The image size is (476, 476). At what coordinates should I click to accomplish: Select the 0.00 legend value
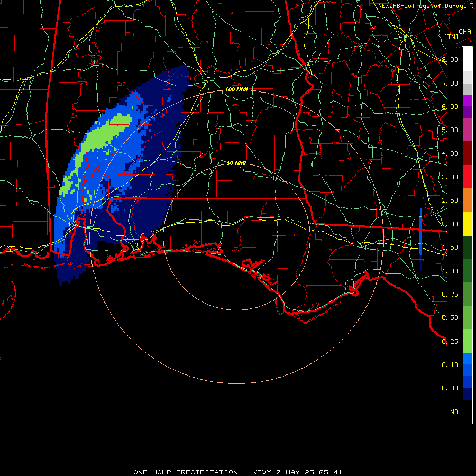(450, 388)
